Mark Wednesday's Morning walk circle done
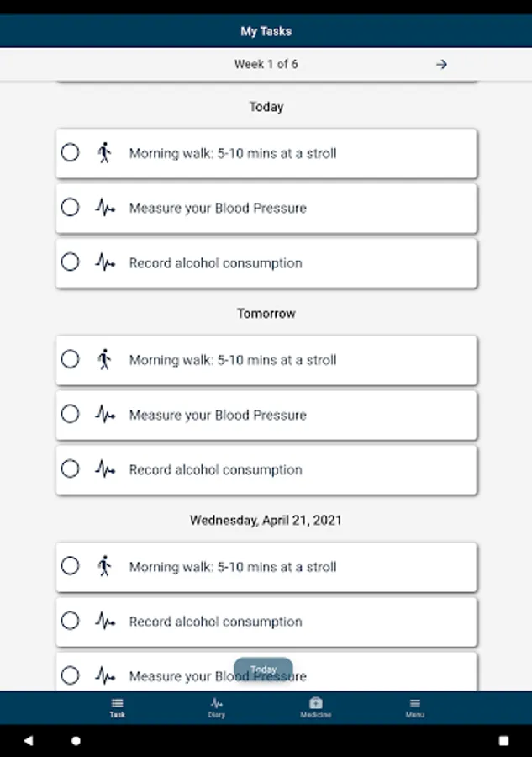This screenshot has height=757, width=532. (71, 567)
